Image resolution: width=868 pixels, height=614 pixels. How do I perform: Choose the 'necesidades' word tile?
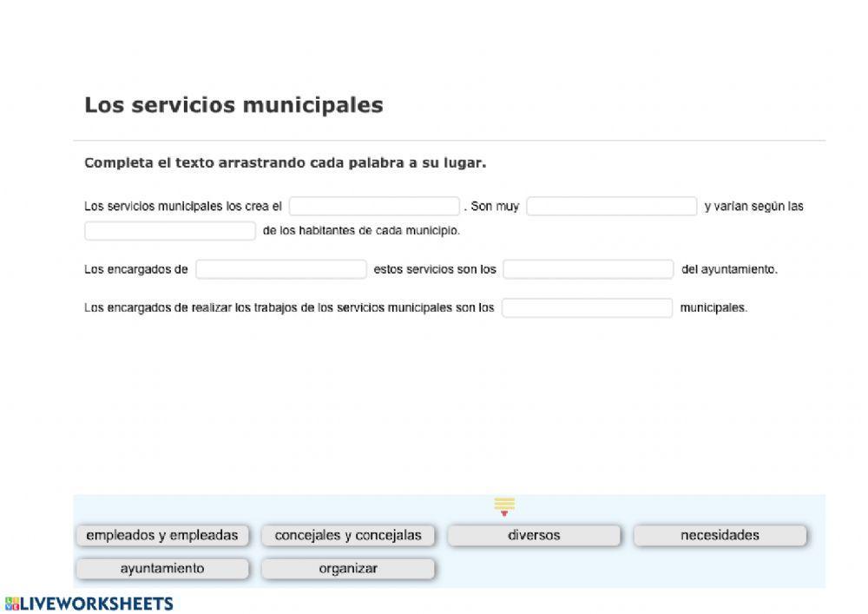720,536
